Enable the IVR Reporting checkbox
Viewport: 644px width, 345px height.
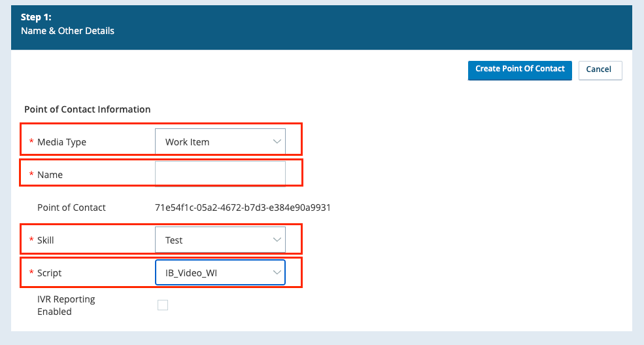click(x=163, y=305)
